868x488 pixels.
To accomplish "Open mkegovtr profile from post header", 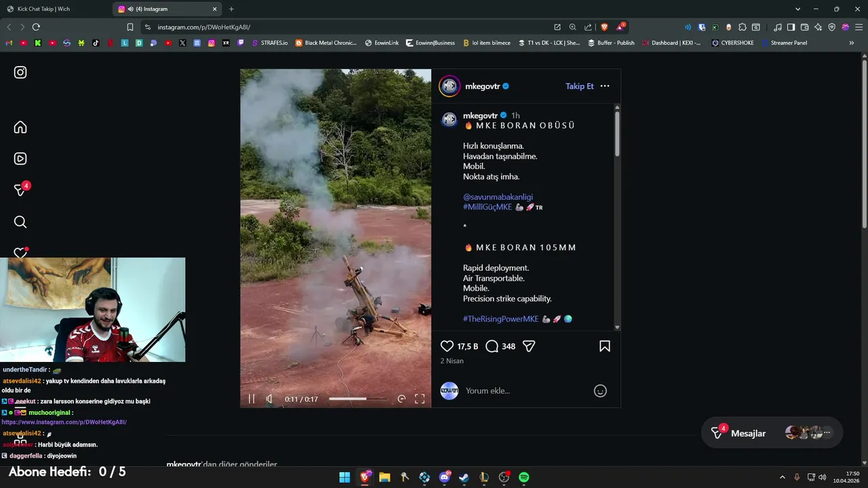I will [x=483, y=86].
